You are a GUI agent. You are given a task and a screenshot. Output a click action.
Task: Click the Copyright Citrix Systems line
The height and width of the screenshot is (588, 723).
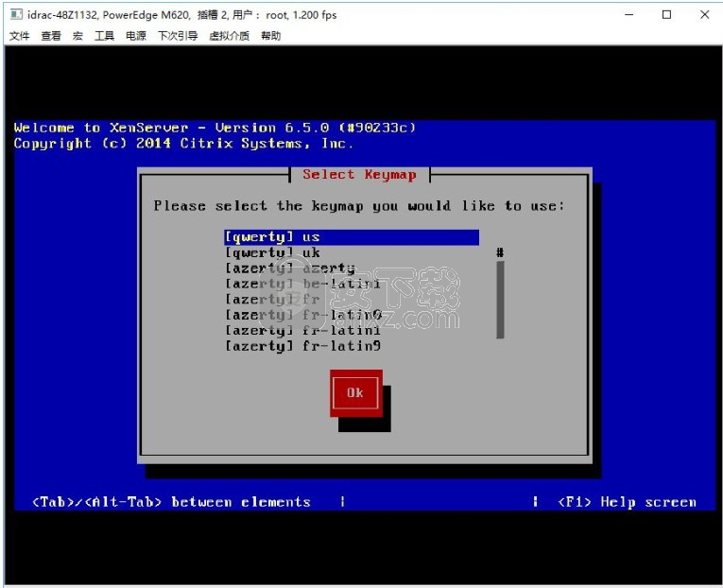[183, 144]
